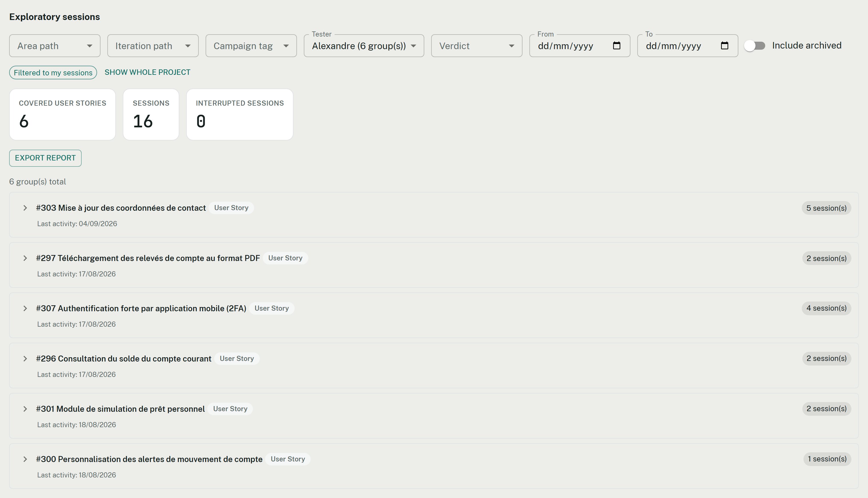Expand group #300 Personnalisation des alertes chevron
The width and height of the screenshot is (868, 498).
tap(25, 459)
